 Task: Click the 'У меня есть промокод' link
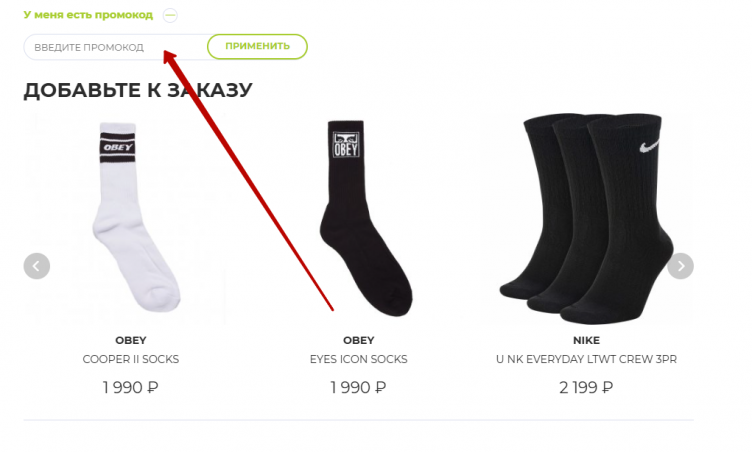[x=88, y=15]
